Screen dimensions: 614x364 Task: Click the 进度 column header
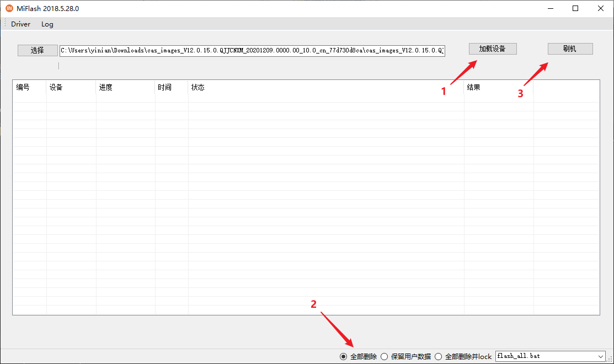click(x=125, y=87)
